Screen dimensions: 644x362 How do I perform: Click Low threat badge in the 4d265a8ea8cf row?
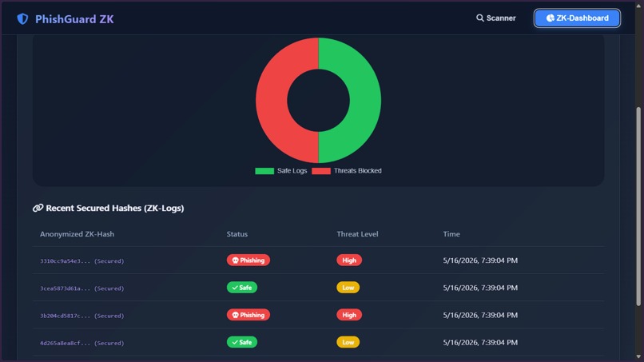(x=348, y=342)
